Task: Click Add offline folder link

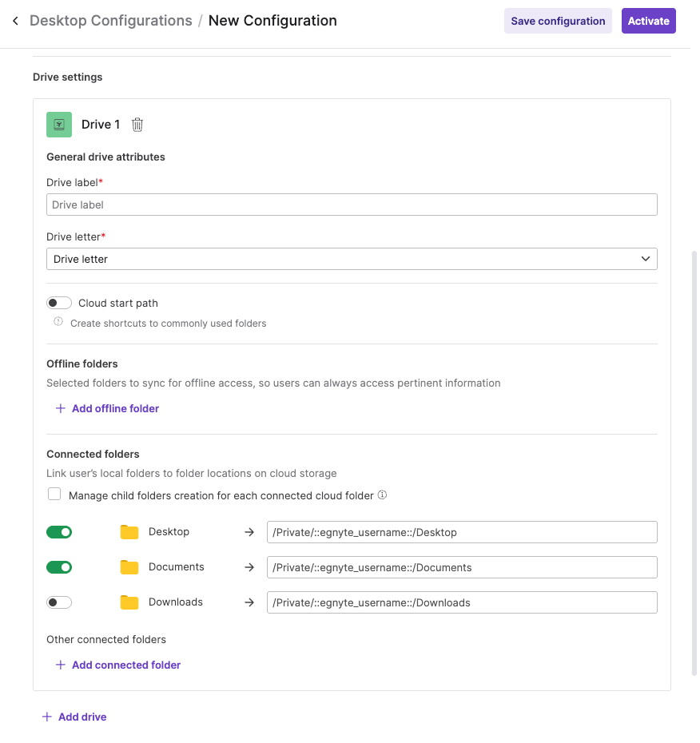Action: [x=108, y=408]
